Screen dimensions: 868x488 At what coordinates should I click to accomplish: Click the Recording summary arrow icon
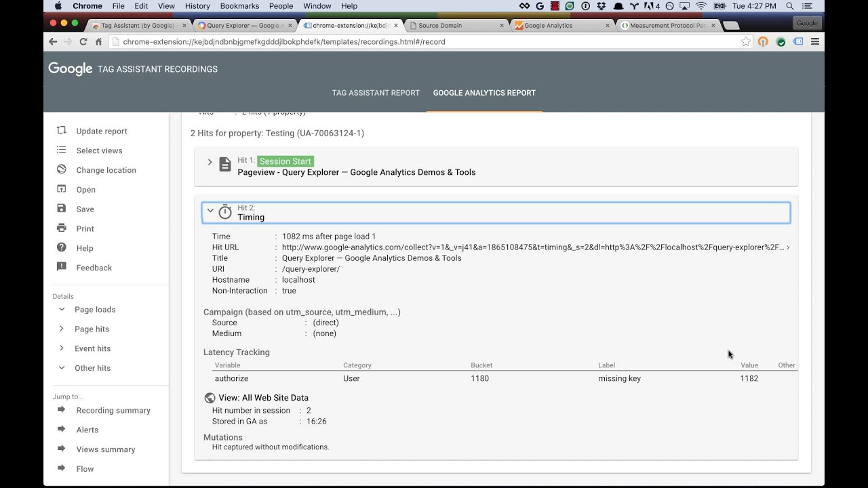(62, 409)
